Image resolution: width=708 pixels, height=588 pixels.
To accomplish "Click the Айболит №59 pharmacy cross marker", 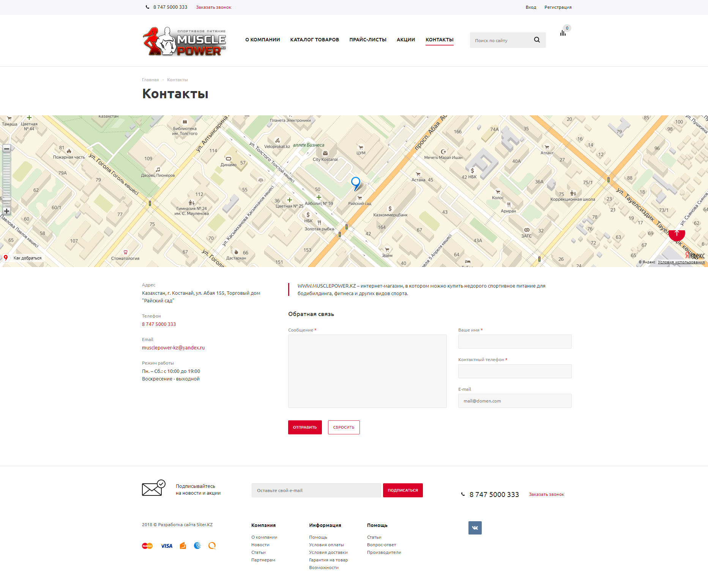I will (x=319, y=197).
